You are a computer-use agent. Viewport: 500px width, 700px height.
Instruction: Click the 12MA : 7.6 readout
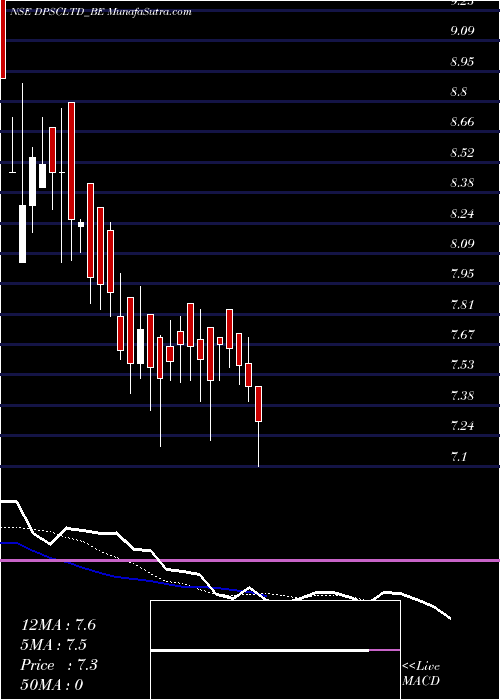click(x=58, y=625)
